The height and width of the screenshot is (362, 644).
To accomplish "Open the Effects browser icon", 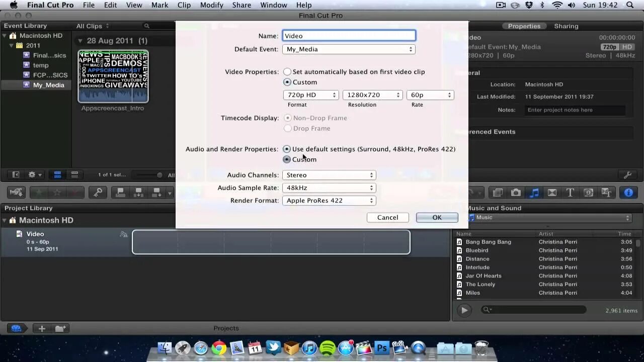I will [x=498, y=193].
